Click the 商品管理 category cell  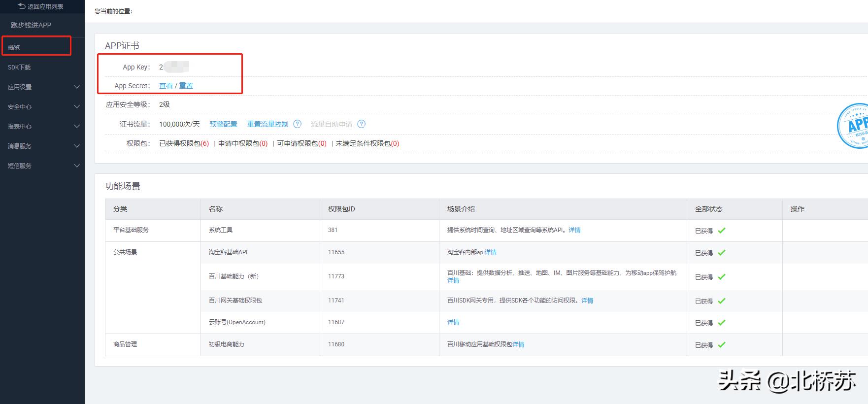coord(125,344)
